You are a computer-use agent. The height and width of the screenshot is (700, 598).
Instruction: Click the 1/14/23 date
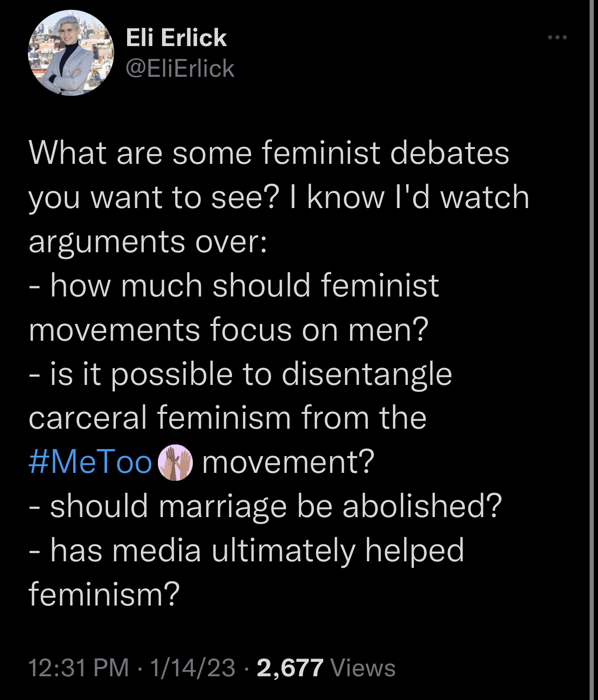[x=192, y=668]
